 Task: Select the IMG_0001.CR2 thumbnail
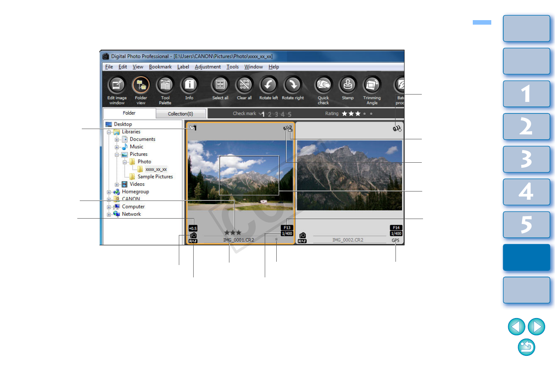coord(240,183)
